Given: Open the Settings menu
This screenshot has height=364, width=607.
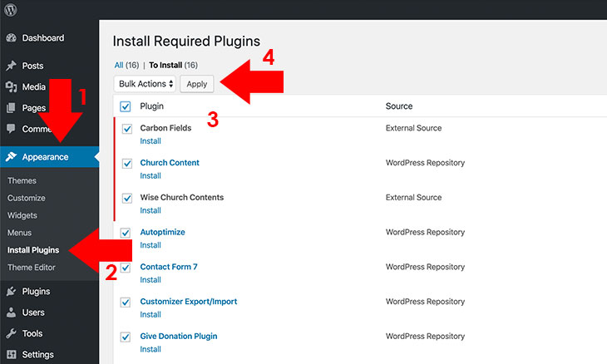Looking at the screenshot, I should (x=38, y=354).
